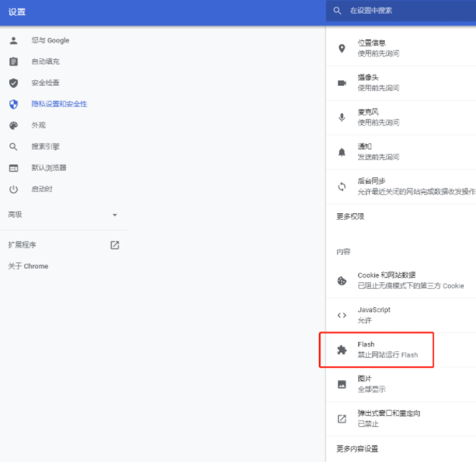Click the magnifier icon for 搜索引擎
476x462 pixels.
point(14,146)
